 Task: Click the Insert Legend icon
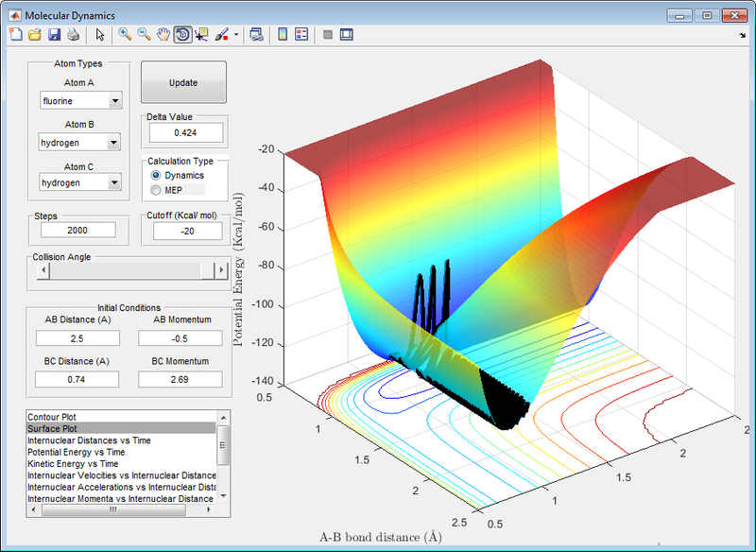pyautogui.click(x=301, y=35)
